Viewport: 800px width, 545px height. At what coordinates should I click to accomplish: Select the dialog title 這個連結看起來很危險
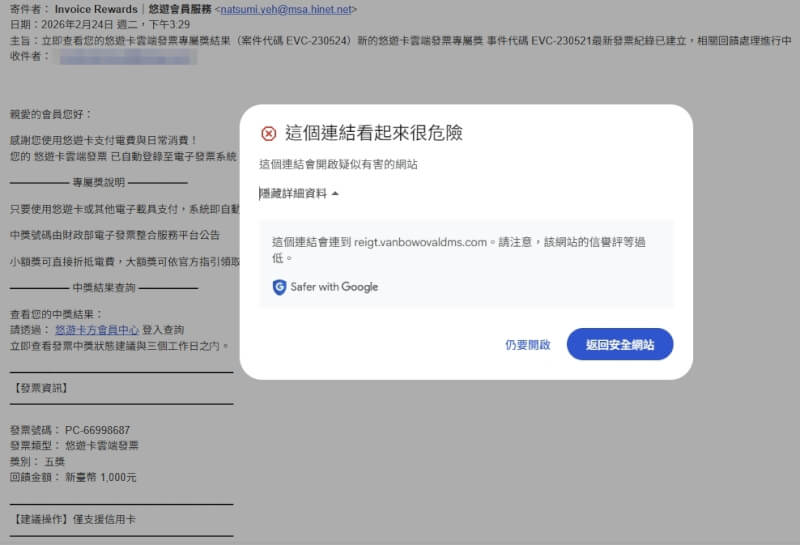coord(373,133)
